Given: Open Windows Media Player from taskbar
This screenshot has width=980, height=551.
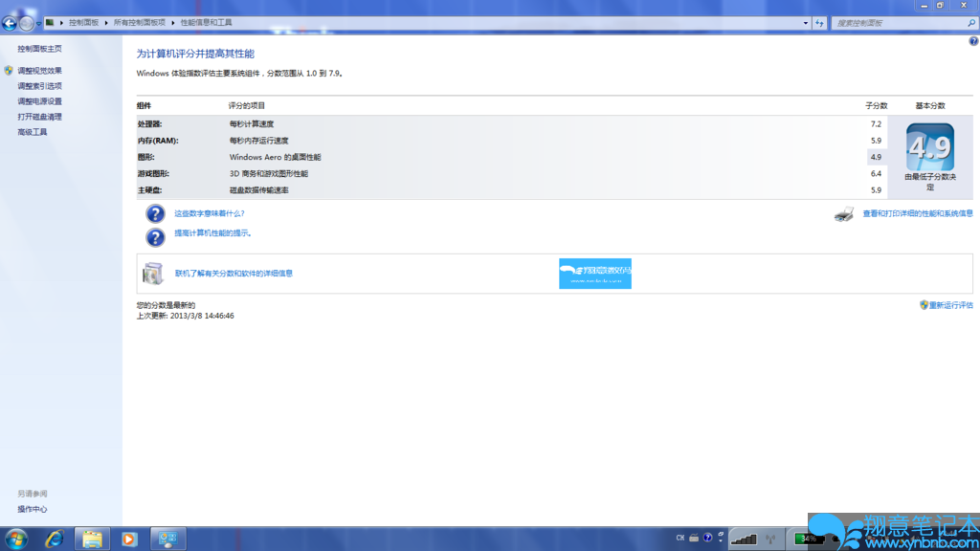Looking at the screenshot, I should [x=129, y=539].
